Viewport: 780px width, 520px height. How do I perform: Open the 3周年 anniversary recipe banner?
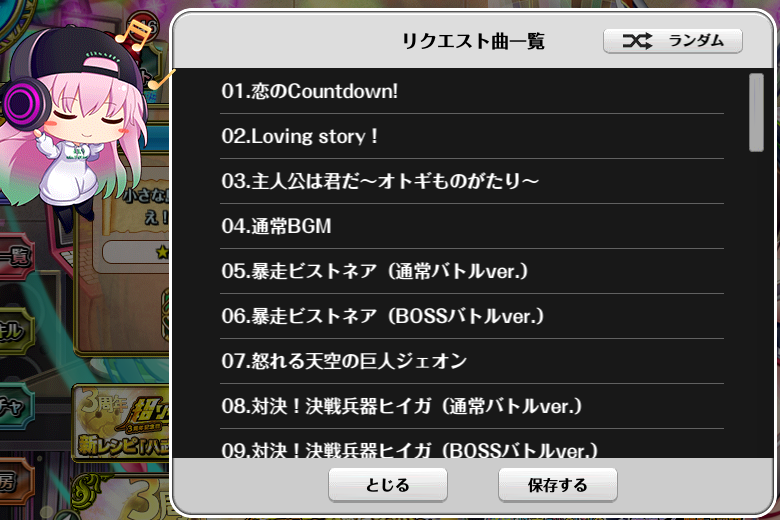[x=120, y=423]
